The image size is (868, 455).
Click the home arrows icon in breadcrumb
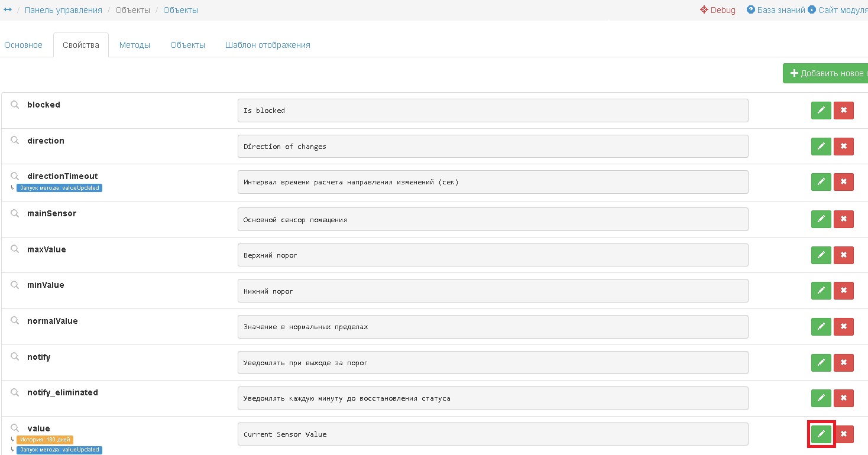(8, 10)
